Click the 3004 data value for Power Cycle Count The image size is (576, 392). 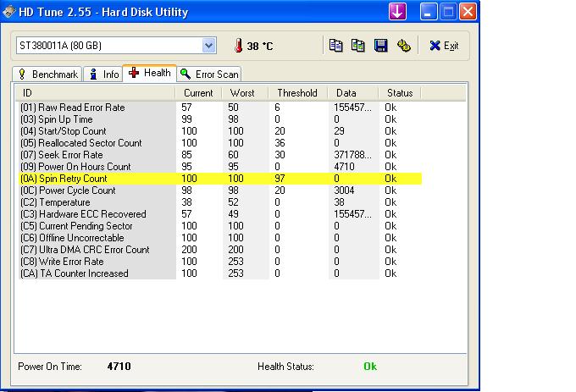344,190
